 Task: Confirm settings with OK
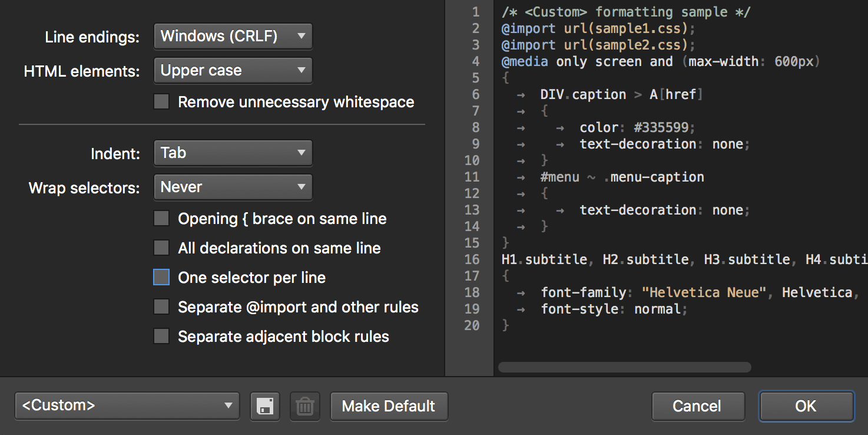[806, 406]
